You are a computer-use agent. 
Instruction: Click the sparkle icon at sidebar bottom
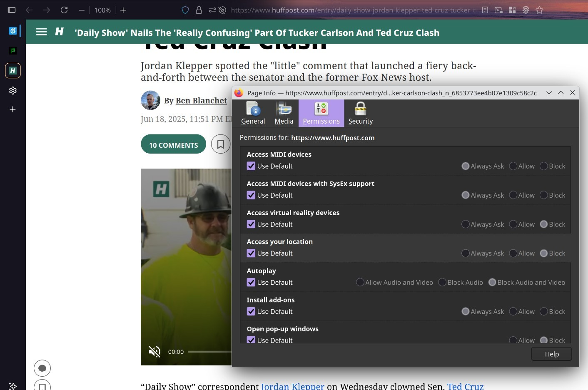tap(13, 386)
